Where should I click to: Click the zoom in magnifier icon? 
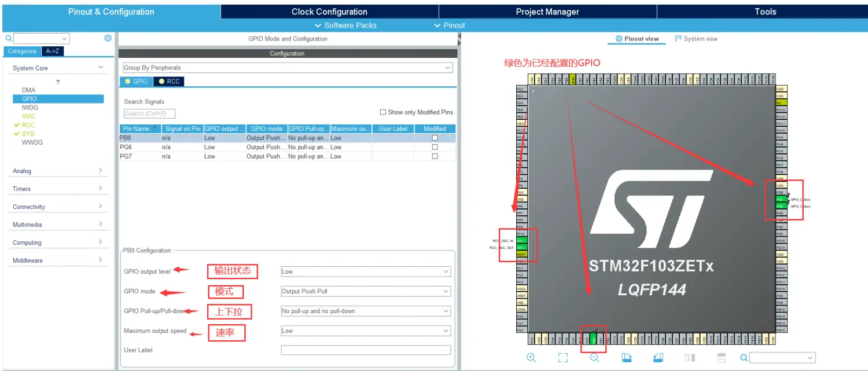coord(531,358)
